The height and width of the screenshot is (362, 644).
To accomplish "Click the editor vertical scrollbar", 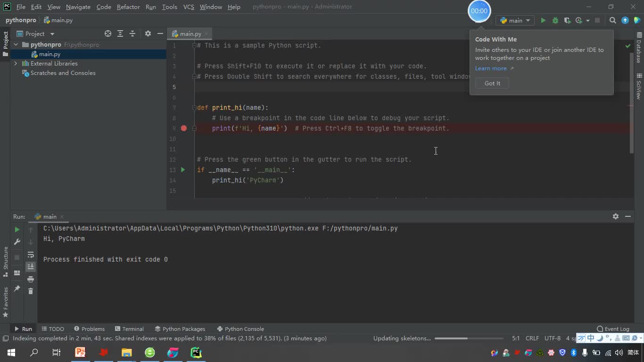I will coord(632,103).
